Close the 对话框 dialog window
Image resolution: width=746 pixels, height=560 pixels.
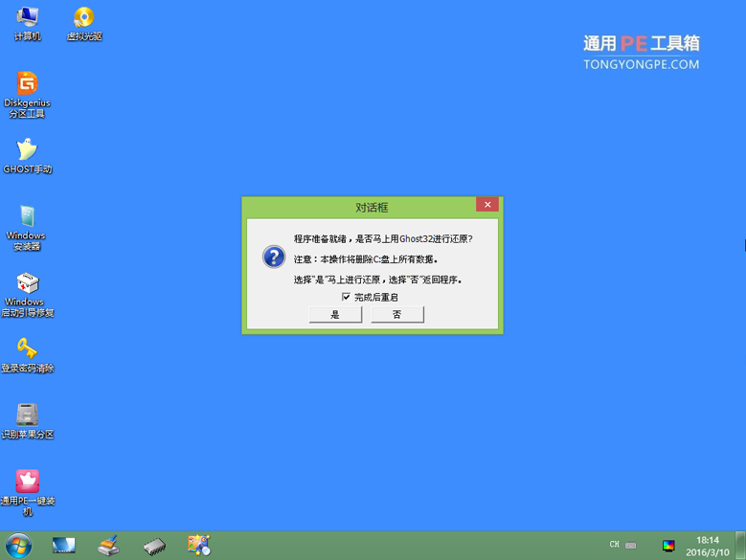[x=487, y=205]
